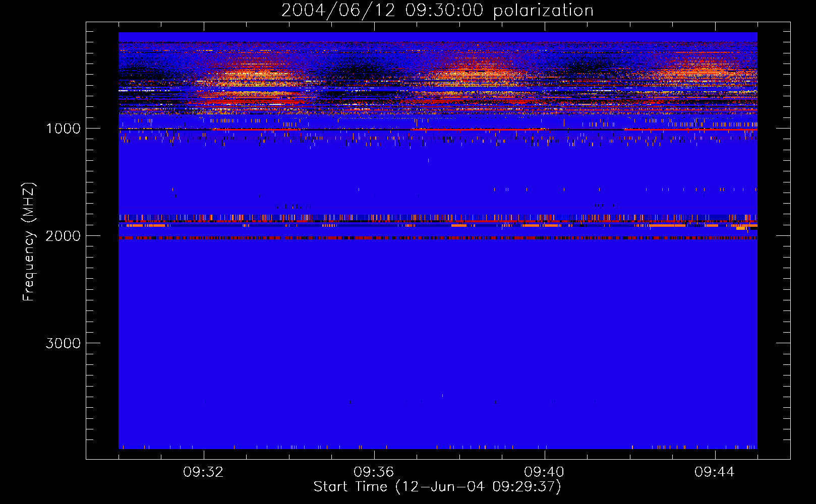Click the 09:36 time tick label
Image resolution: width=816 pixels, height=504 pixels.
(x=374, y=472)
